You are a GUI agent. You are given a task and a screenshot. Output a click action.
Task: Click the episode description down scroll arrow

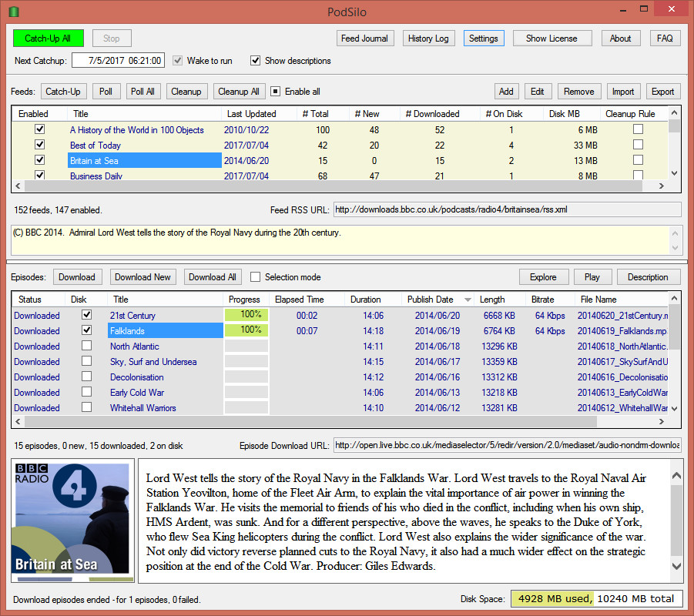point(676,565)
